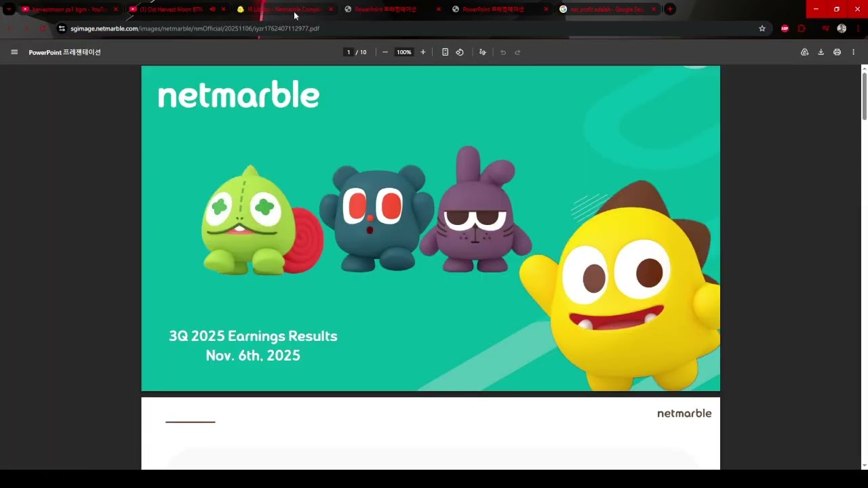Screen dimensions: 868x488
Task: Bookmark this page with the star icon
Action: (x=762, y=28)
